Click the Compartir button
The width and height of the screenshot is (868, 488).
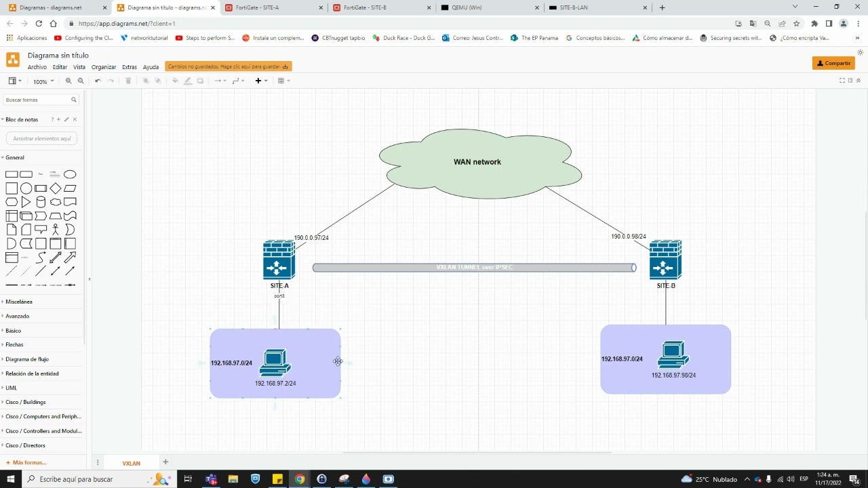coord(833,63)
